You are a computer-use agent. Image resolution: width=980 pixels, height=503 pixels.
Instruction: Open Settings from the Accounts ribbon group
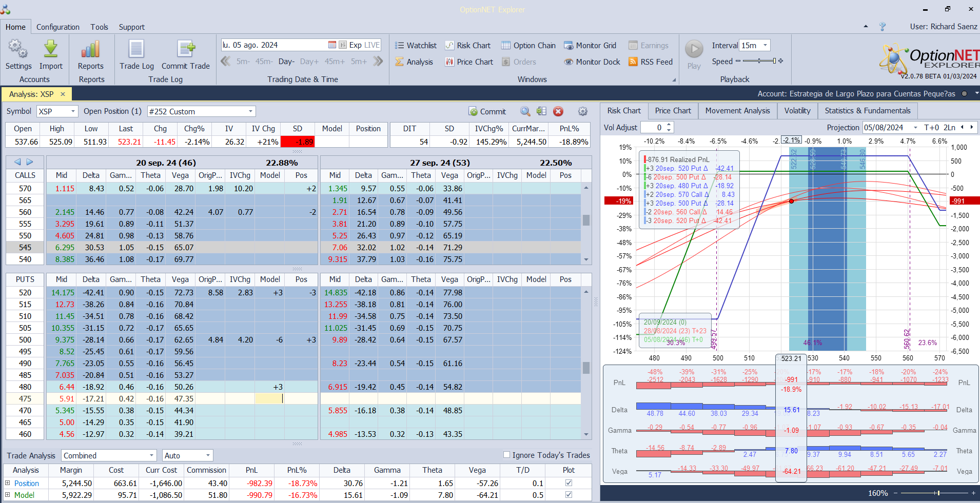(18, 55)
